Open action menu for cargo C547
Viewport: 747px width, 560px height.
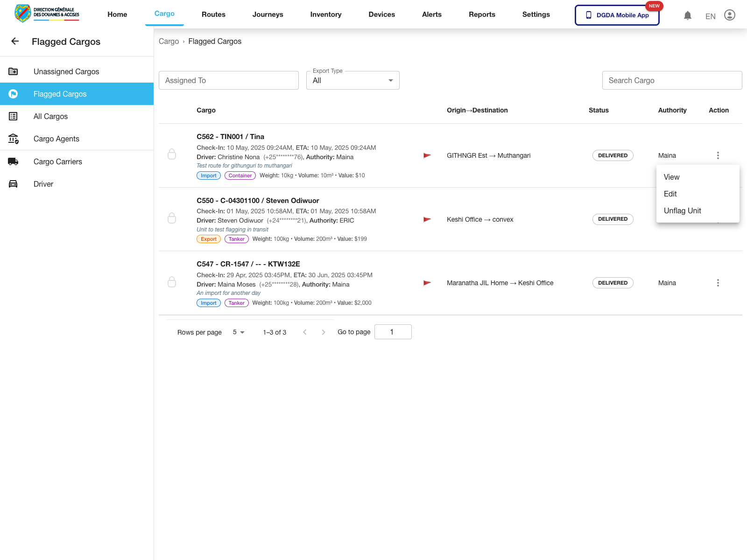tap(718, 283)
